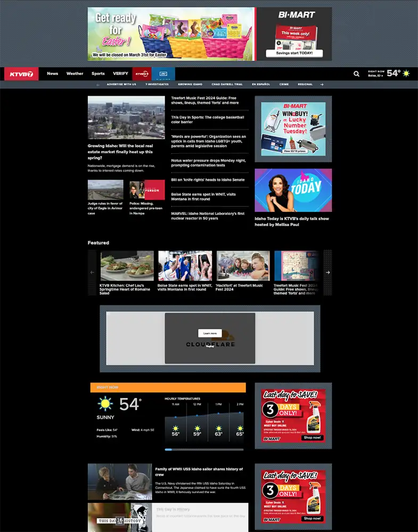Screen dimensions: 418x532
Task: Select the Chad Daybell Trial topic
Action: (227, 85)
